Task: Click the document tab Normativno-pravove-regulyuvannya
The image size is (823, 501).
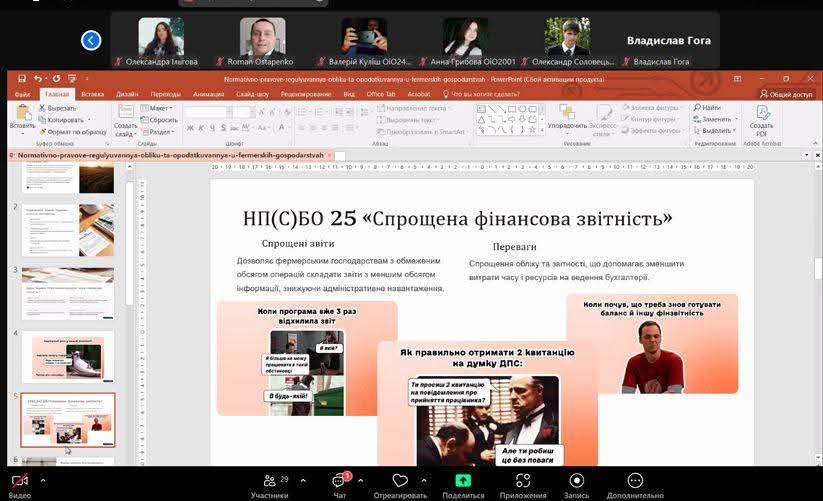Action: point(169,155)
